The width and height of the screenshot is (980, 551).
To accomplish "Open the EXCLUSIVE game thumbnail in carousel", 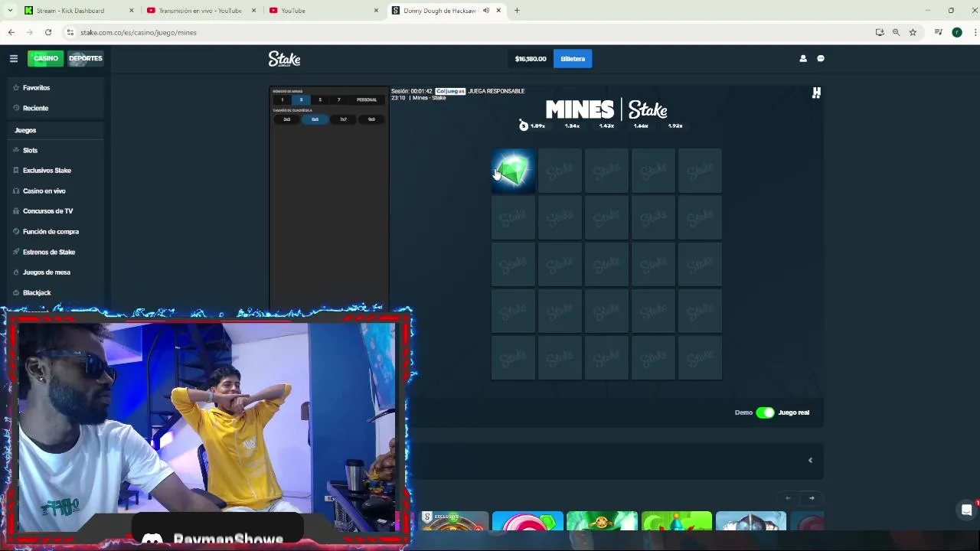I will pos(455,521).
